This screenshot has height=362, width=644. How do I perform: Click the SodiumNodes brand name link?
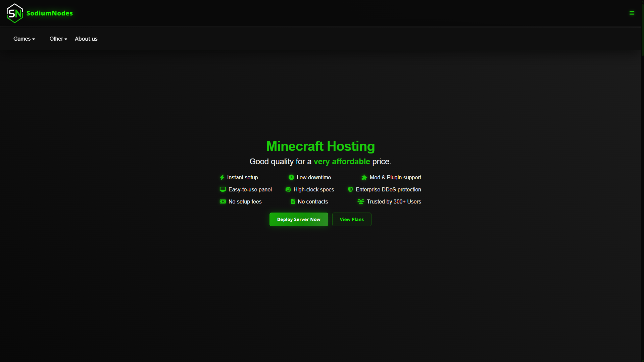50,13
